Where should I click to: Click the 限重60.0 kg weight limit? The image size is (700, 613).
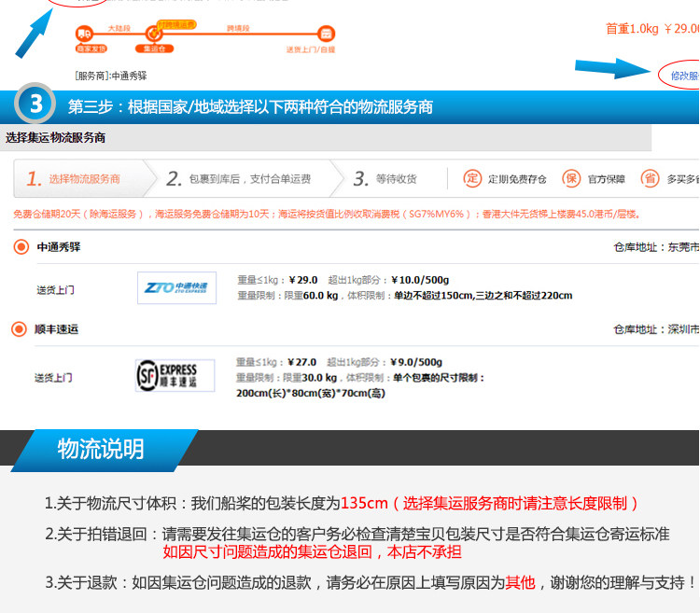click(311, 296)
